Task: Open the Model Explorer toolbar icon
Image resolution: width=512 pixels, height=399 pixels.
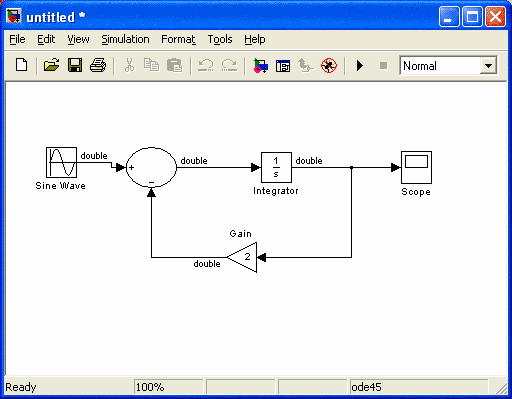Action: tap(283, 66)
